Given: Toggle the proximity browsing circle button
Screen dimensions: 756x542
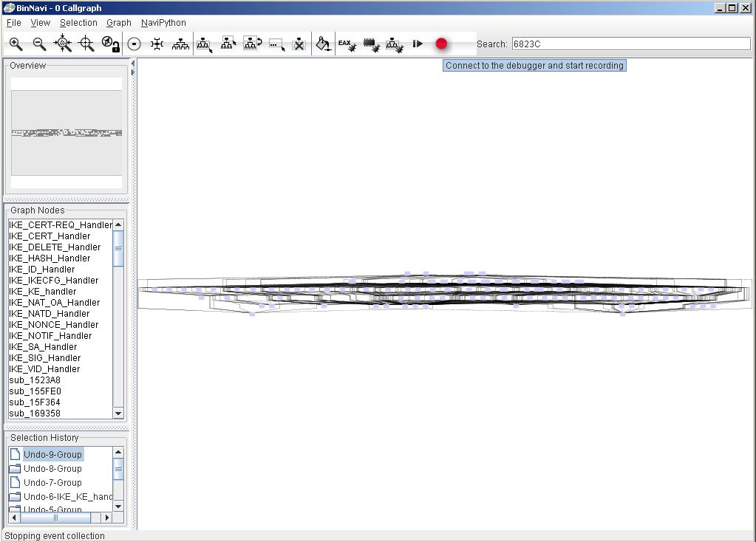Looking at the screenshot, I should pyautogui.click(x=133, y=44).
